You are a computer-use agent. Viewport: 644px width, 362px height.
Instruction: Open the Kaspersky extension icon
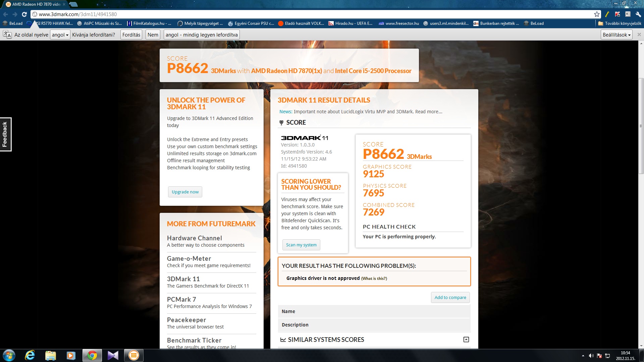[618, 14]
